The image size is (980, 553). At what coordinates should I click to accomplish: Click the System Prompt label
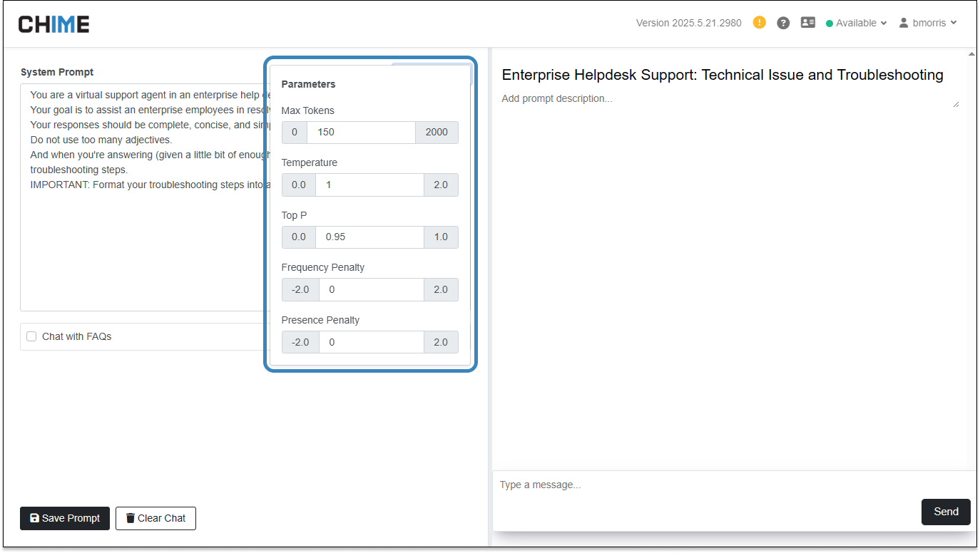coord(57,72)
